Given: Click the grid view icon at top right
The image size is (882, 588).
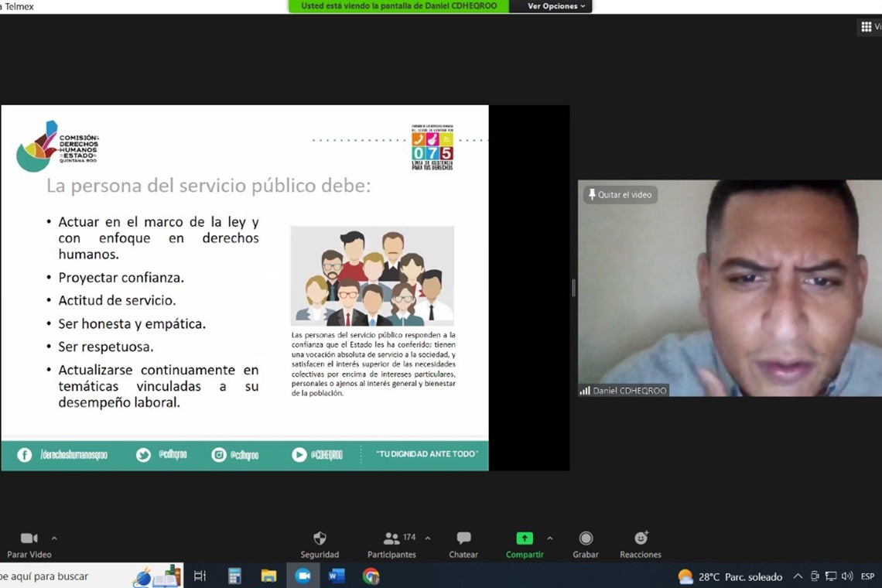Looking at the screenshot, I should 866,27.
